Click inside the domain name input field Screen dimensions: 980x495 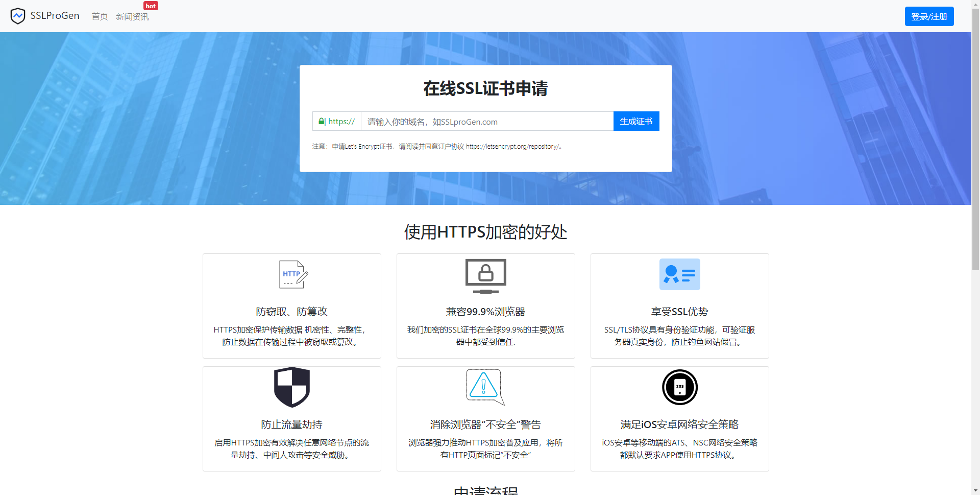tap(485, 121)
